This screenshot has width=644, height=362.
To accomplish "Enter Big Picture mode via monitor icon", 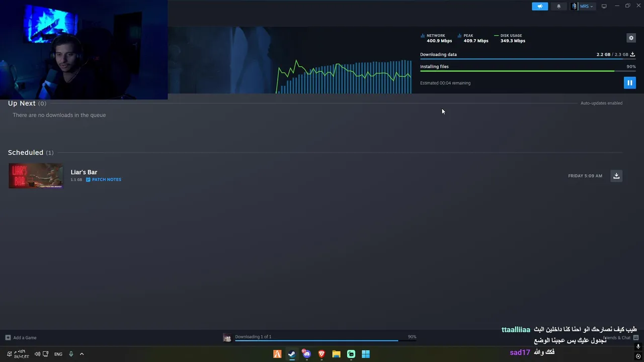I will tap(604, 6).
